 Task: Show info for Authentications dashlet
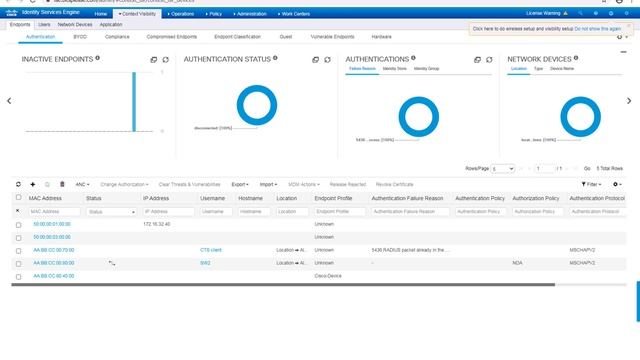click(x=413, y=58)
